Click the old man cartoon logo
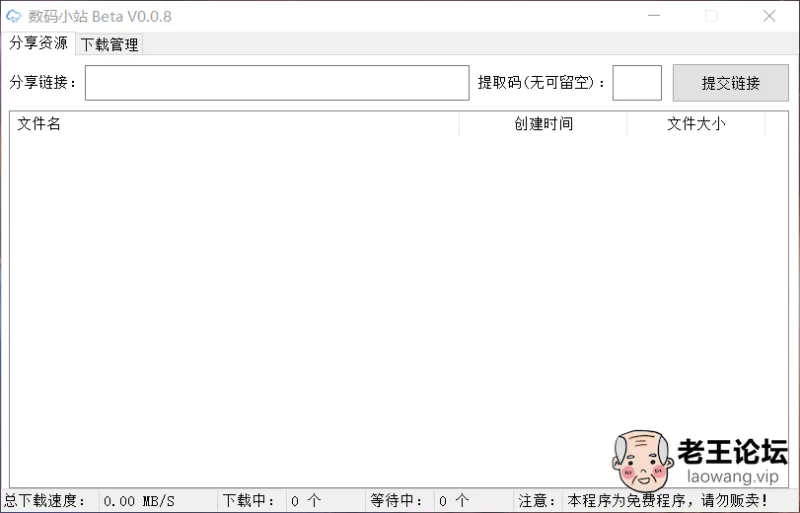The width and height of the screenshot is (800, 513). pyautogui.click(x=641, y=459)
